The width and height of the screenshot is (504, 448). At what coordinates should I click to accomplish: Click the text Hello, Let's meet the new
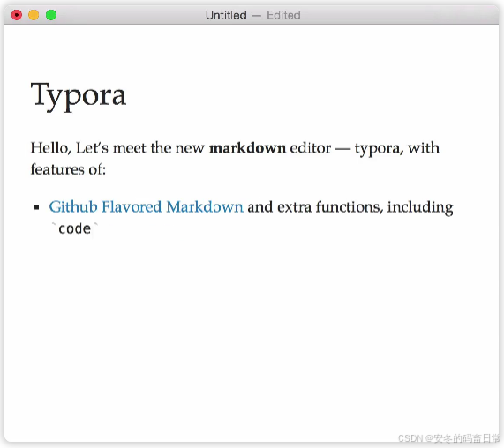[117, 148]
